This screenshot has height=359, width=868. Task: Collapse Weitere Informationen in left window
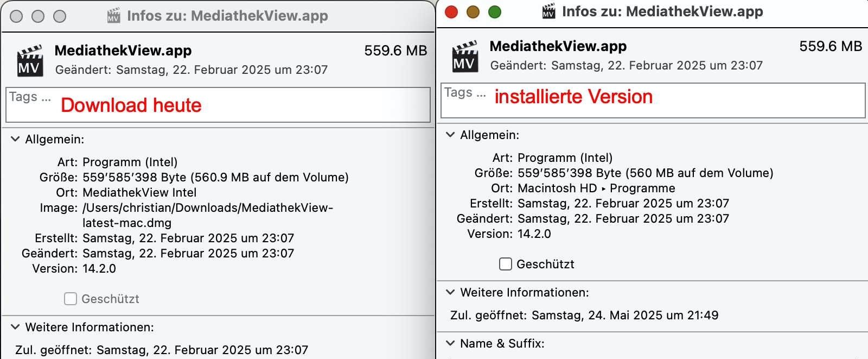15,327
